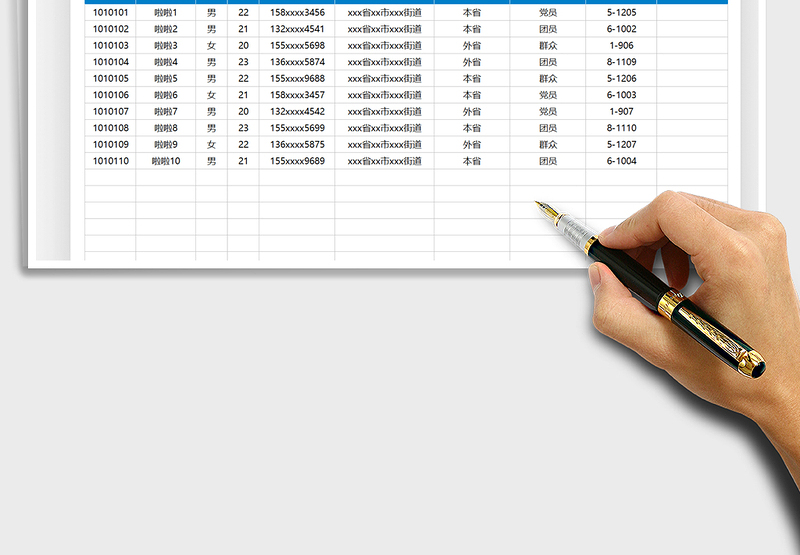Click the name cell 啦啦4

pos(166,62)
